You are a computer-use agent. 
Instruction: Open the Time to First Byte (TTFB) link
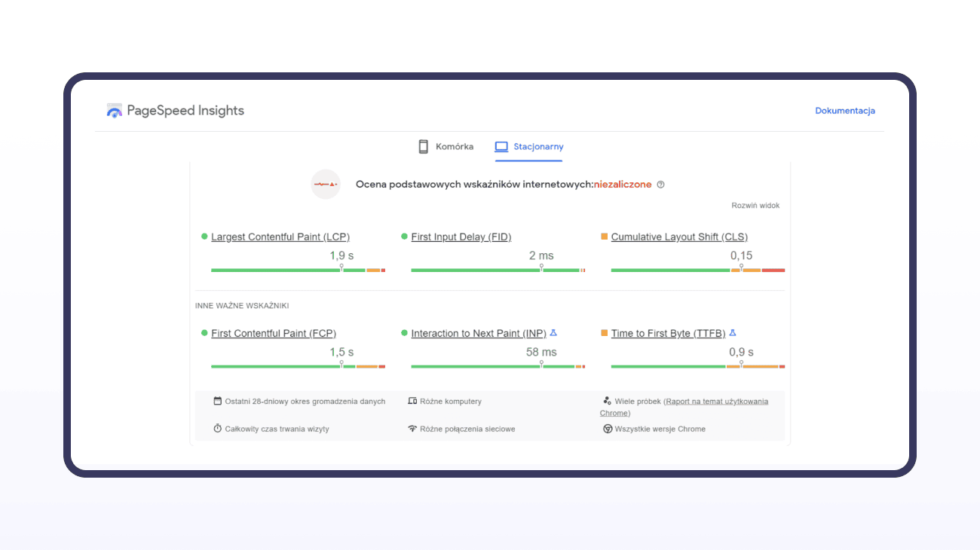(x=669, y=333)
